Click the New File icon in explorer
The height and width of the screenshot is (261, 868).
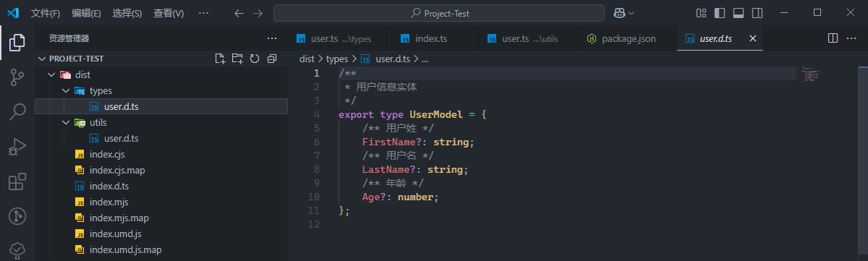(x=221, y=59)
